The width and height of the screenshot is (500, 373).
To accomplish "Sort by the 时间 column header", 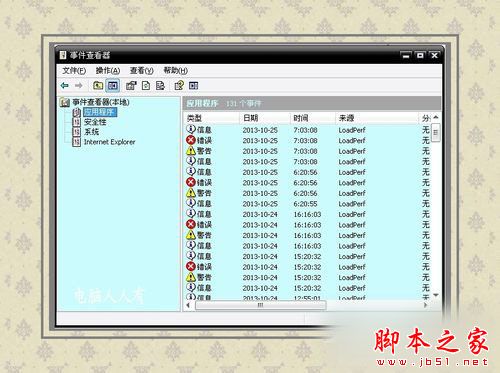I will point(313,118).
